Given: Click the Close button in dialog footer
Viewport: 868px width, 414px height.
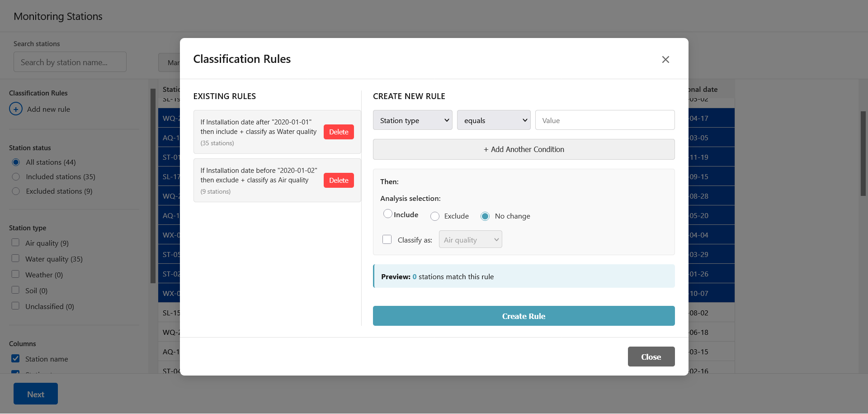Looking at the screenshot, I should 651,357.
